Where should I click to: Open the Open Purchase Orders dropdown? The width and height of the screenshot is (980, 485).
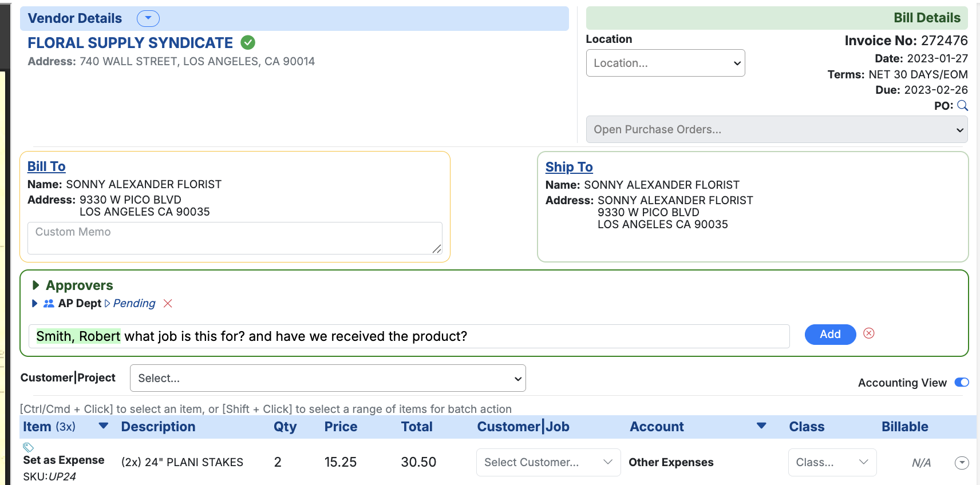click(x=776, y=129)
